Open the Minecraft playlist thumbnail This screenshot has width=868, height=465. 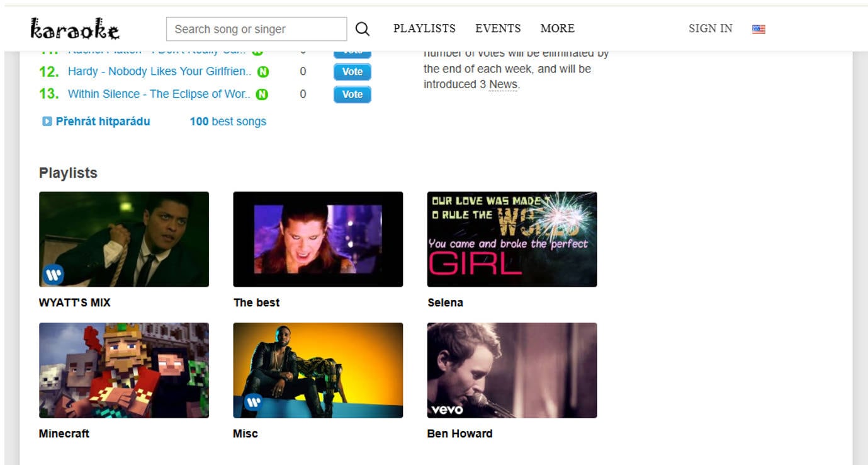pyautogui.click(x=124, y=370)
